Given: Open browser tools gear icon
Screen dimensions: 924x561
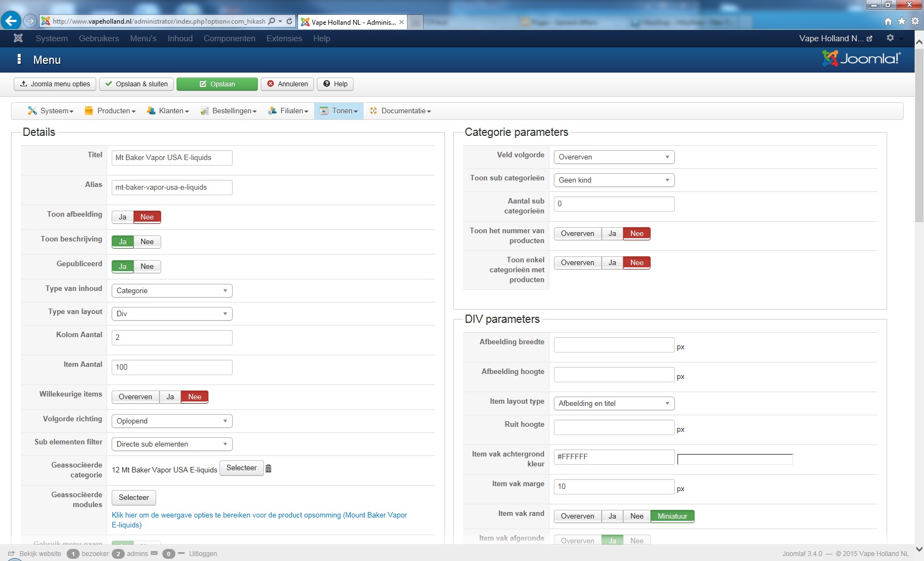Looking at the screenshot, I should click(915, 21).
